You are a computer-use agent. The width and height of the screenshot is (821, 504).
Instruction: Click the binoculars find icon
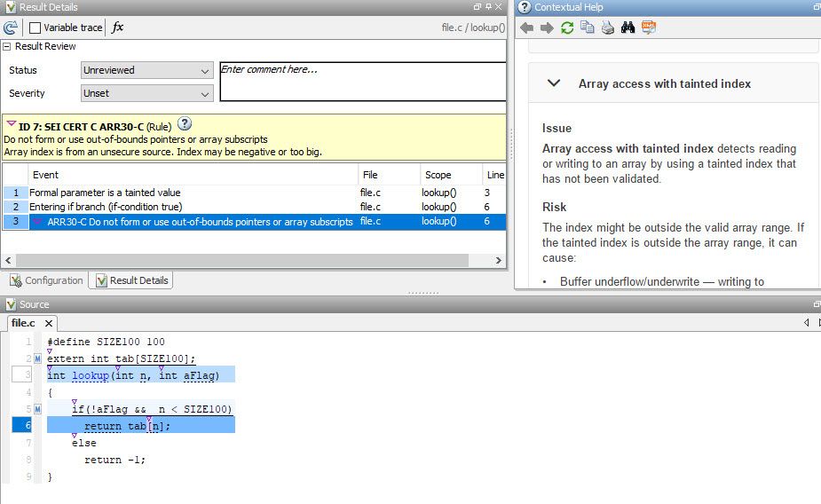point(628,28)
